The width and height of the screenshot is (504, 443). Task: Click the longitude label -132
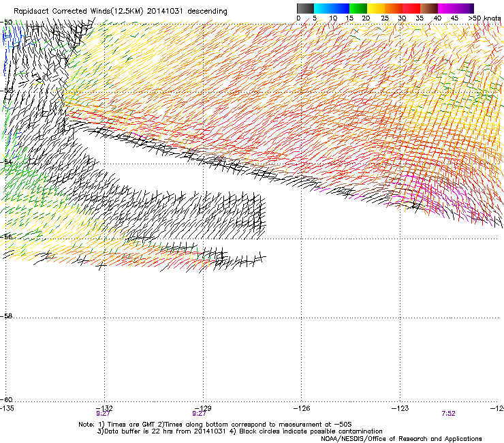point(104,408)
